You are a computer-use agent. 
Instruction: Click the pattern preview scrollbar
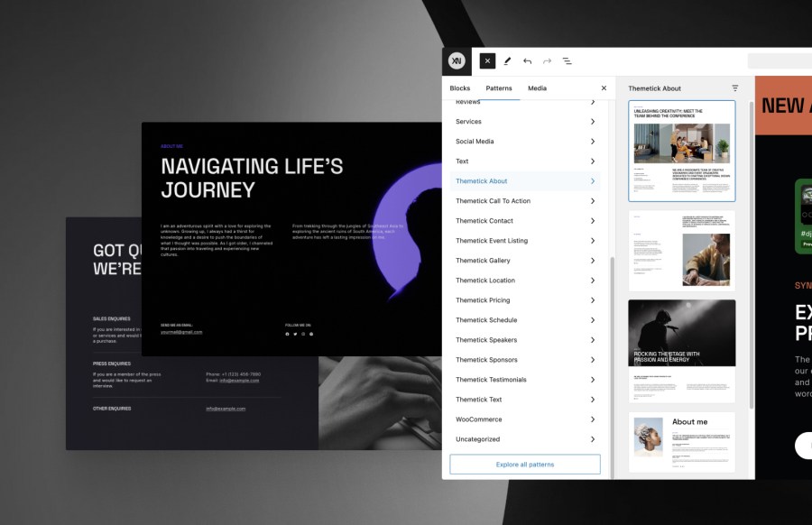click(x=752, y=253)
